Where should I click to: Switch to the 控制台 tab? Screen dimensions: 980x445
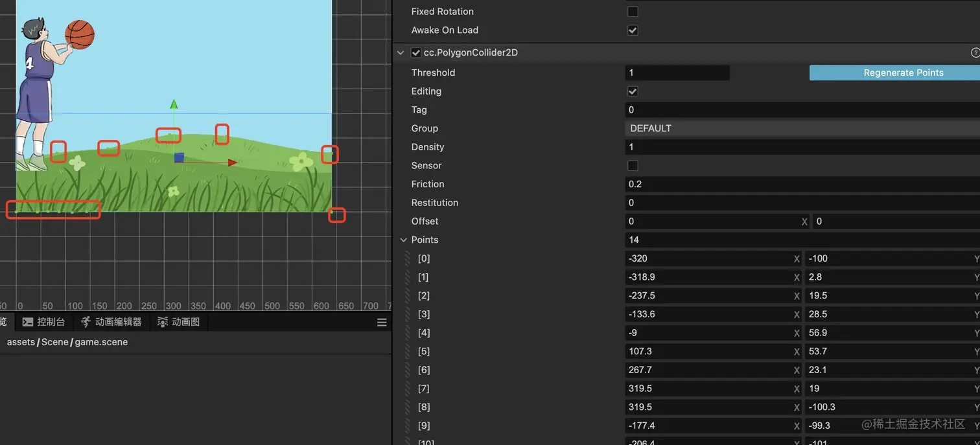point(44,322)
